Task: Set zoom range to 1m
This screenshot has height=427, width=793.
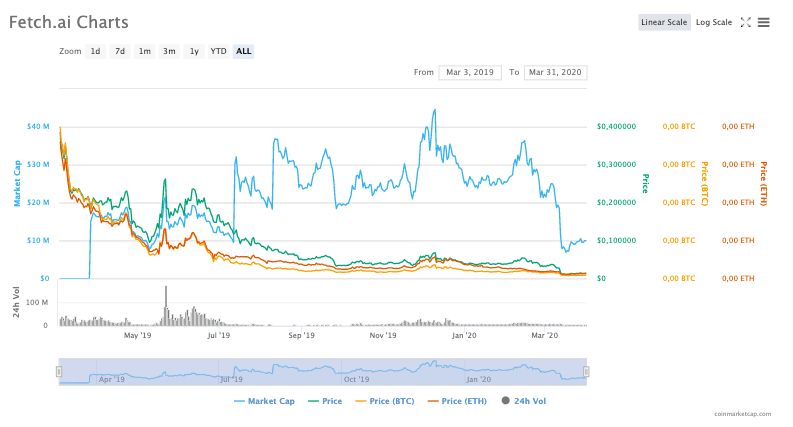Action: pos(145,51)
